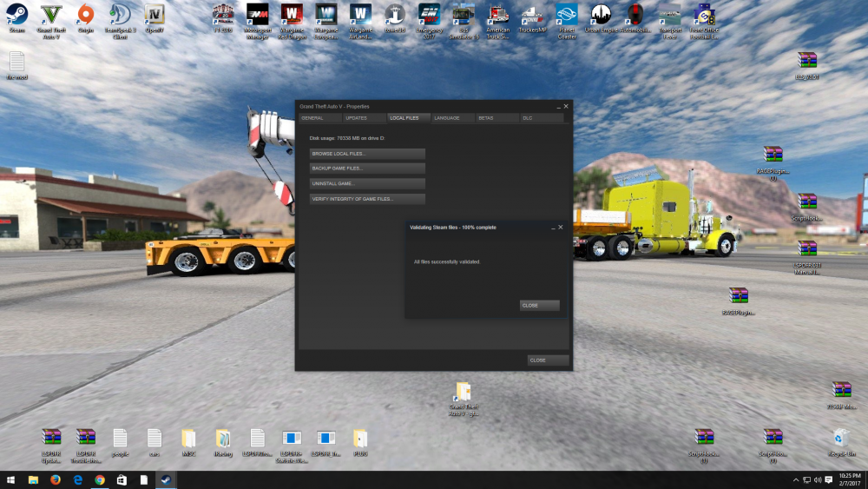Image resolution: width=868 pixels, height=489 pixels.
Task: Open the American Truck Simulator shortcut
Action: (497, 21)
